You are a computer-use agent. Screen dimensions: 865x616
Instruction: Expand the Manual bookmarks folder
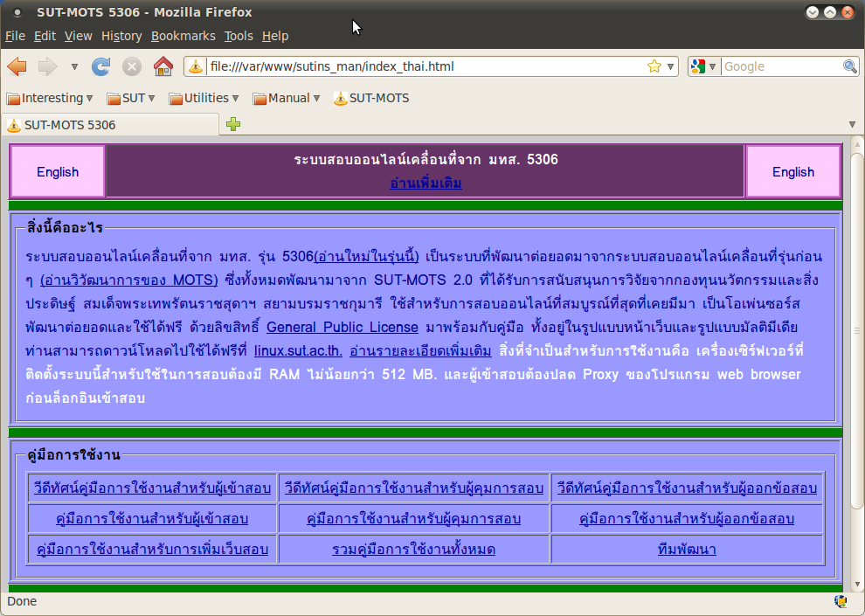click(287, 98)
